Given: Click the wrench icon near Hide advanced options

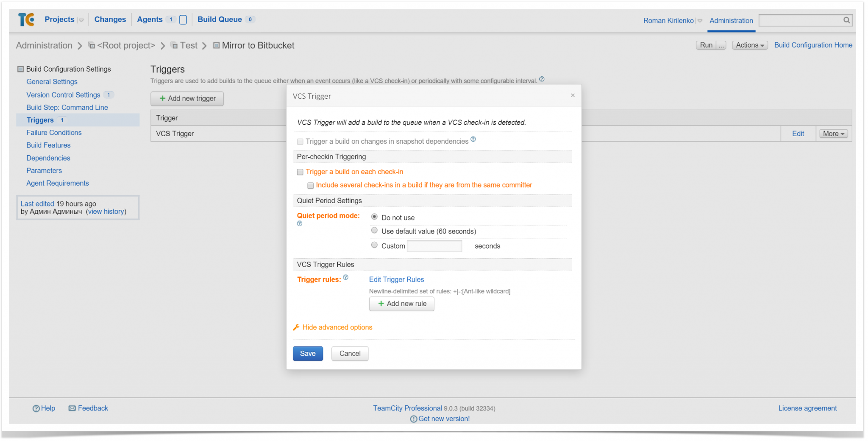Looking at the screenshot, I should (296, 327).
